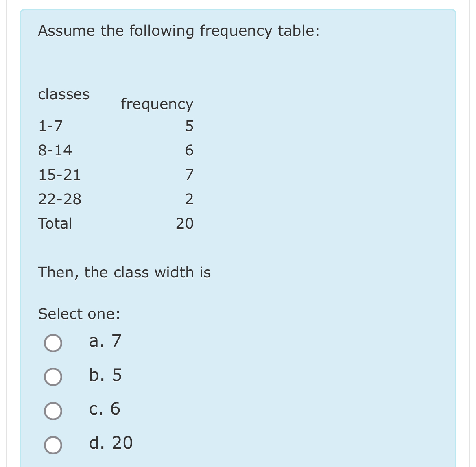Image resolution: width=476 pixels, height=467 pixels.
Task: Click the 'Then, the class width is' text
Action: point(124,273)
